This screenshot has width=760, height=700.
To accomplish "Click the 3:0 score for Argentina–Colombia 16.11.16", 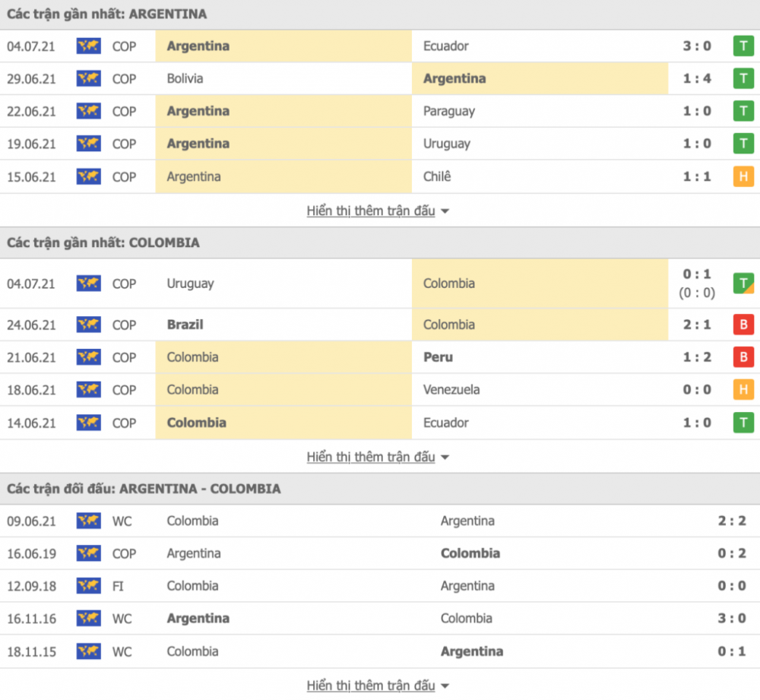I will [x=732, y=618].
